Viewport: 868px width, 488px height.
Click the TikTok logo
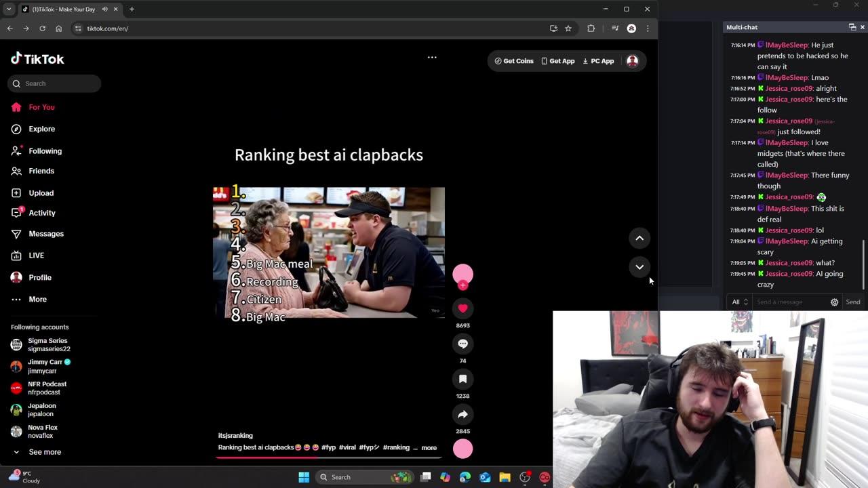tap(37, 59)
